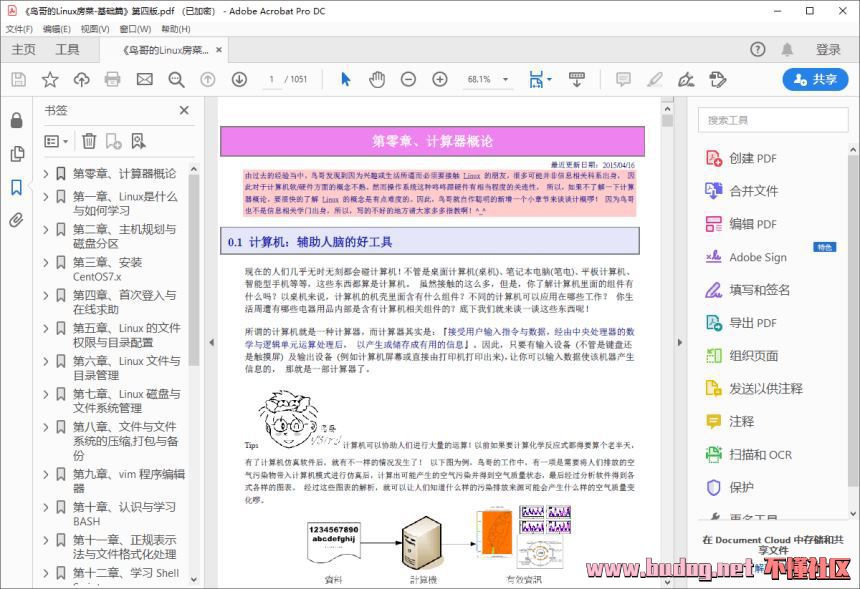Print the document with printer icon
Viewport: 860px width, 589px height.
[x=112, y=80]
